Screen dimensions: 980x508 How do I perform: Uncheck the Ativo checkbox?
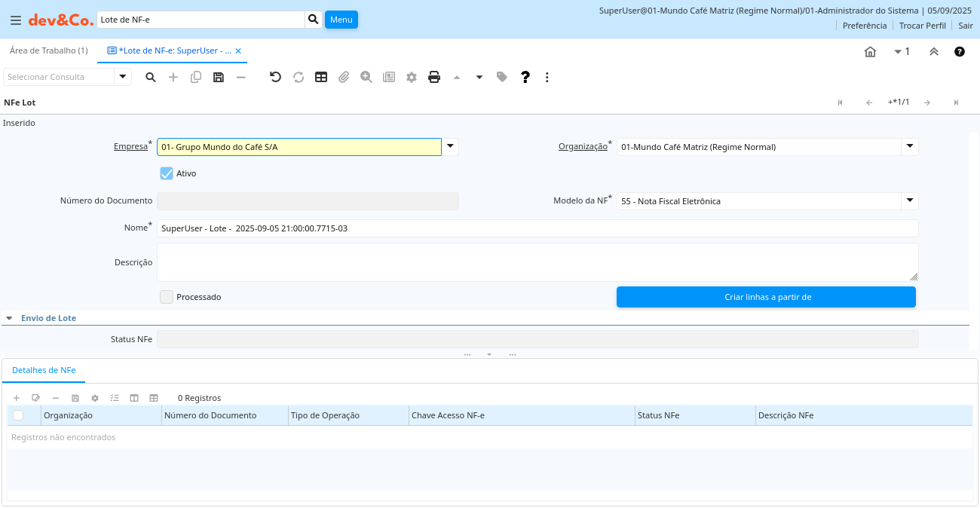(167, 173)
